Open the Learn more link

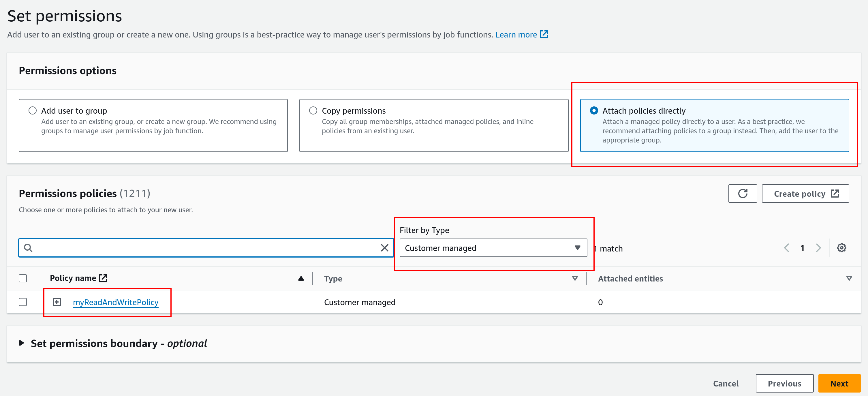point(516,35)
